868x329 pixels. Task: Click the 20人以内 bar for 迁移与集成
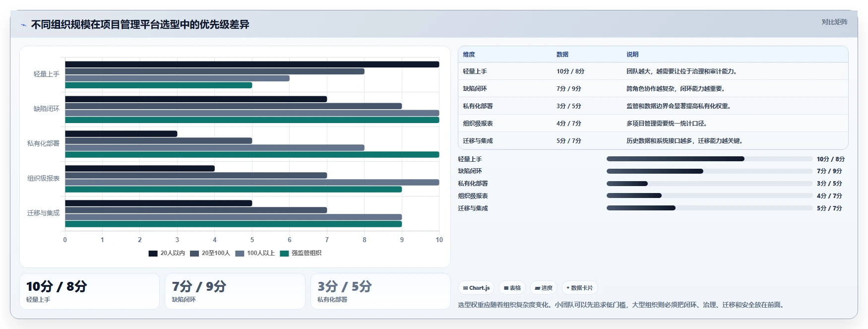click(x=159, y=203)
